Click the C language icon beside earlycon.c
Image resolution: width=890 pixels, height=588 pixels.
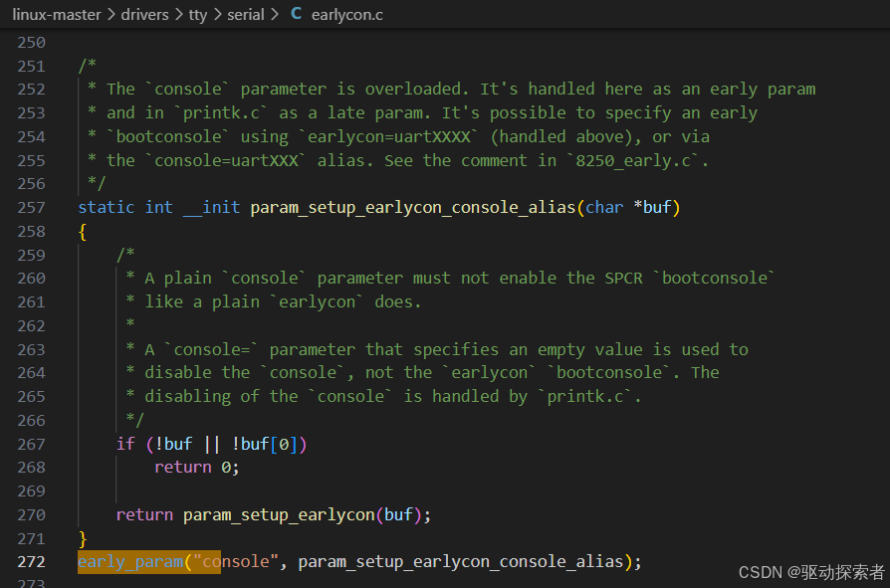(296, 14)
